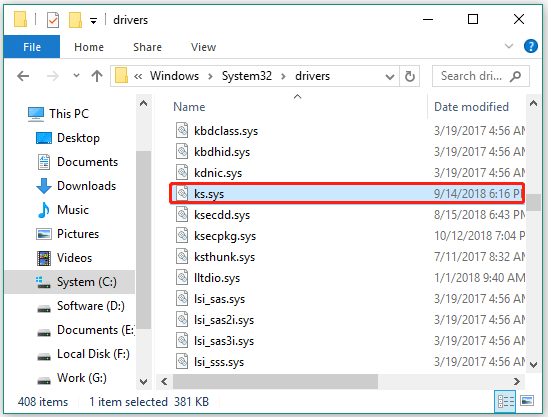
Task: Click the search magnifier icon
Action: 515,76
